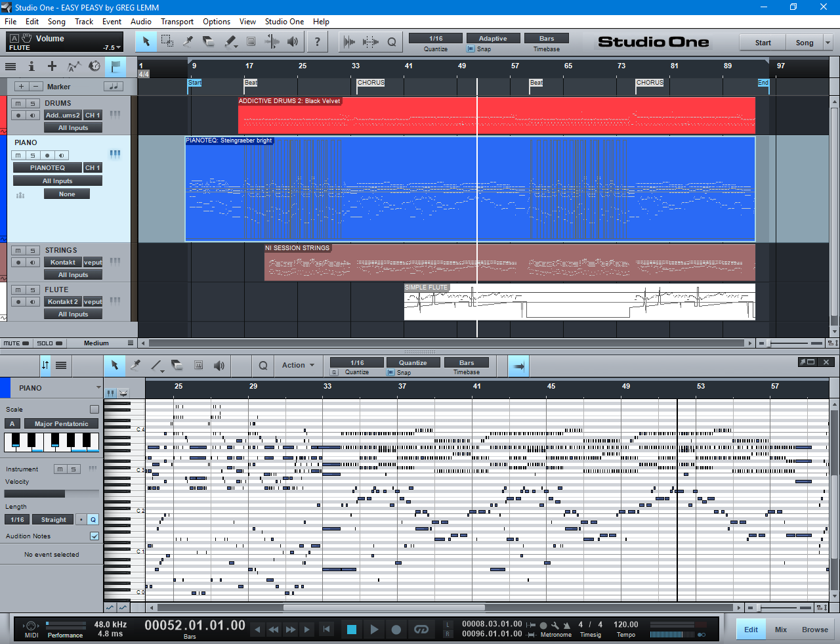Click the Kontakt 2 instrument on FLUTE track
The image size is (840, 644).
(x=63, y=302)
